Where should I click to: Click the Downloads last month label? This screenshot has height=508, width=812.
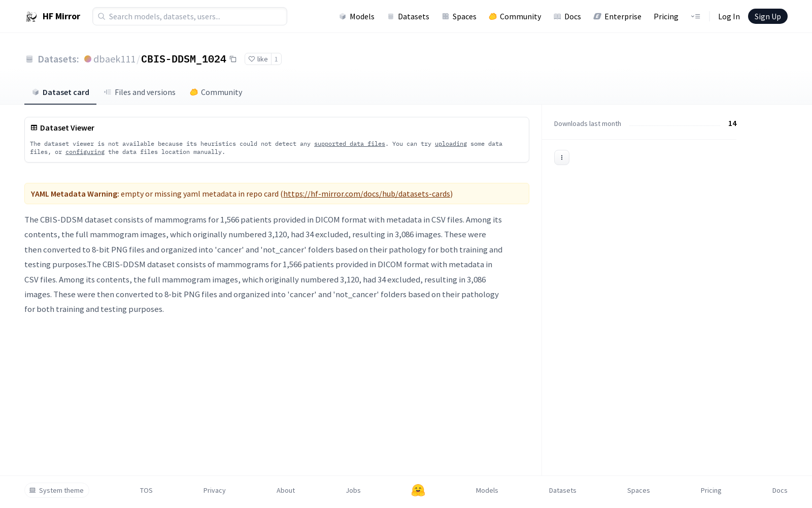coord(587,123)
